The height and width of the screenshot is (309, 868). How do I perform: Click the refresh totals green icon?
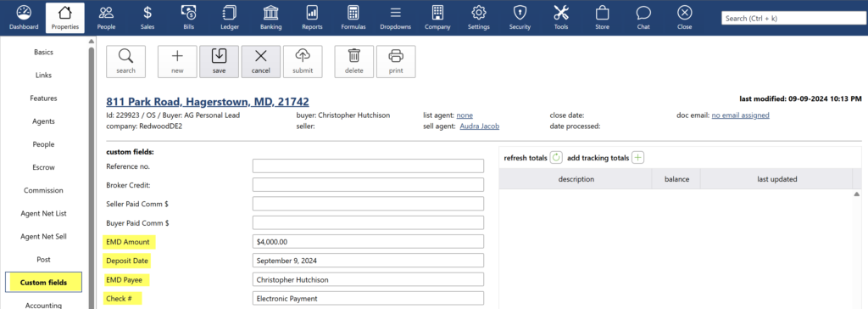(556, 158)
